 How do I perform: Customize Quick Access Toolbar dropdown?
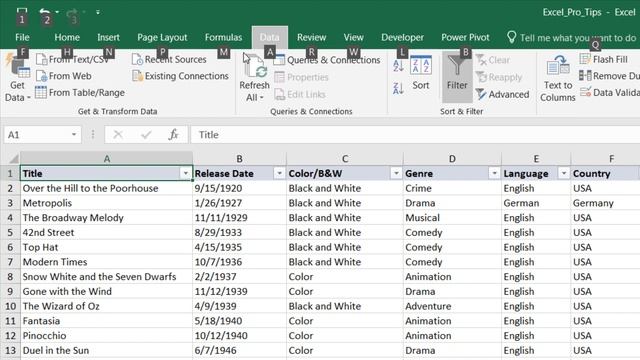98,12
